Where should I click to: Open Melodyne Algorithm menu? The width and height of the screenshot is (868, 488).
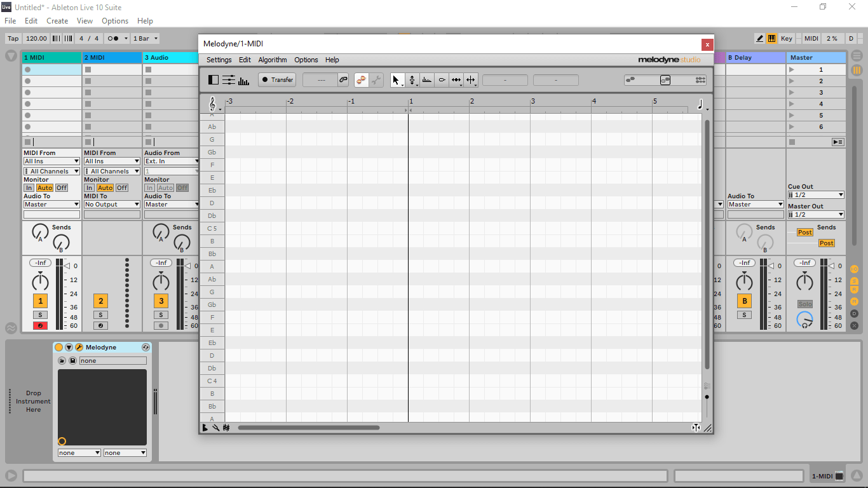pyautogui.click(x=273, y=60)
